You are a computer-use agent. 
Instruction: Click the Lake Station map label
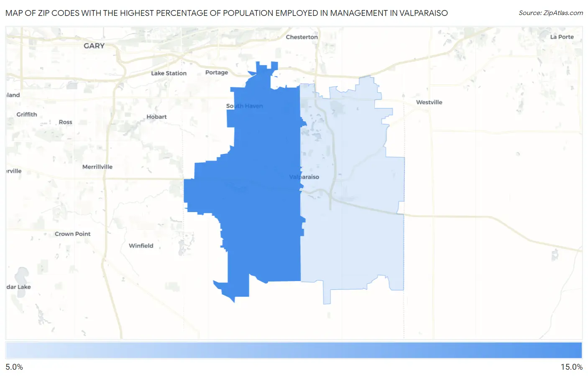169,73
